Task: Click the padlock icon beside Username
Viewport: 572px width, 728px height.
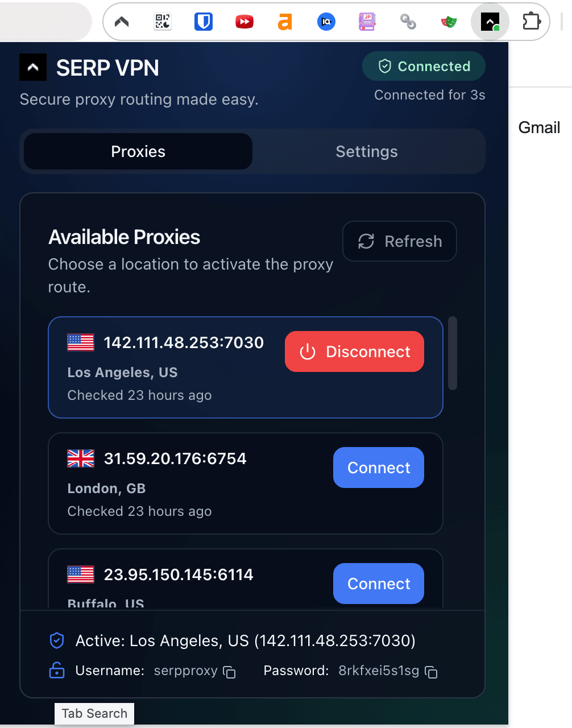Action: (x=57, y=671)
